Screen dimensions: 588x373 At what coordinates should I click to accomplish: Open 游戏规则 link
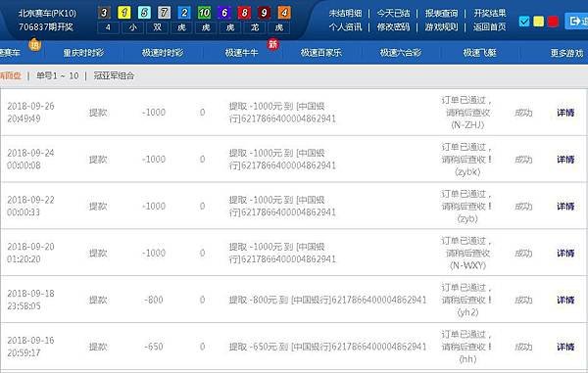441,27
